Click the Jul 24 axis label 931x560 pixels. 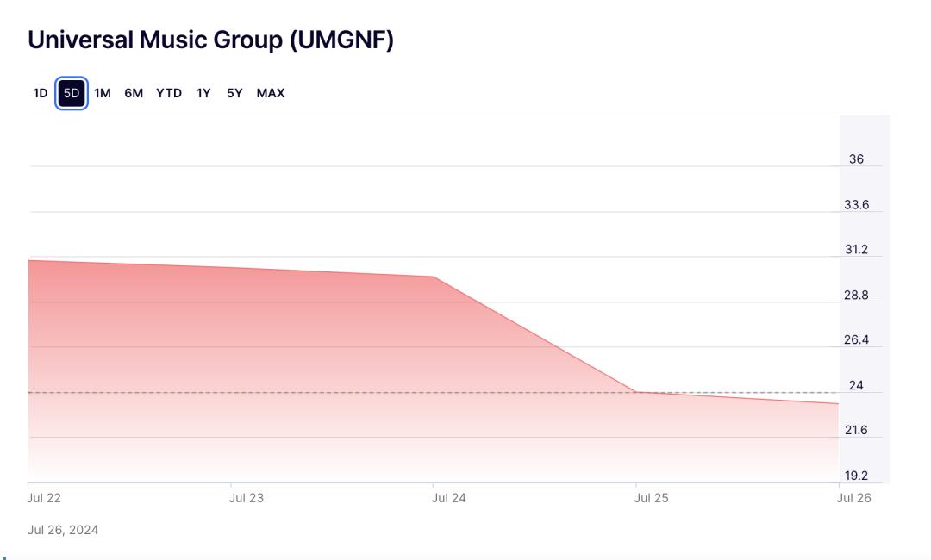(x=449, y=497)
